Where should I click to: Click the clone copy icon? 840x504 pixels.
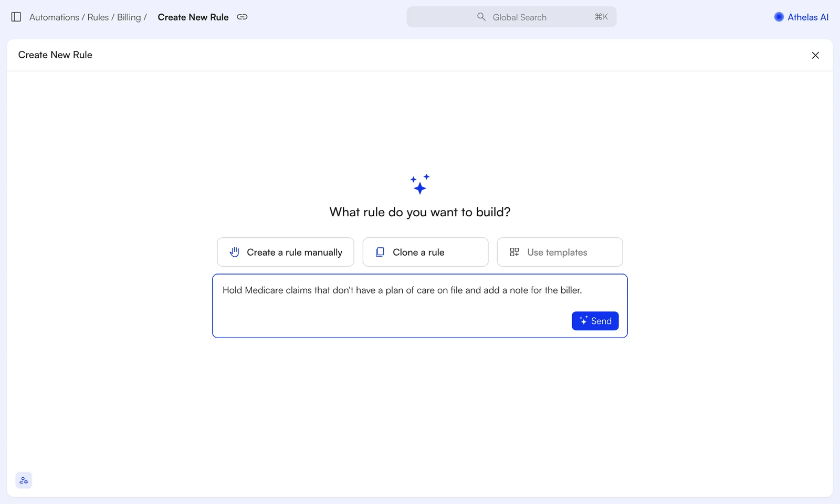(x=380, y=252)
